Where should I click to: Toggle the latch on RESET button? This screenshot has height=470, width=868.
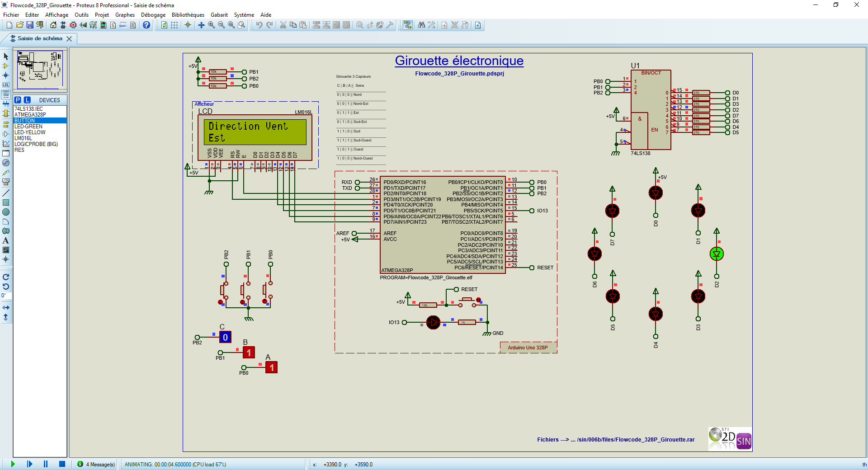[x=478, y=300]
